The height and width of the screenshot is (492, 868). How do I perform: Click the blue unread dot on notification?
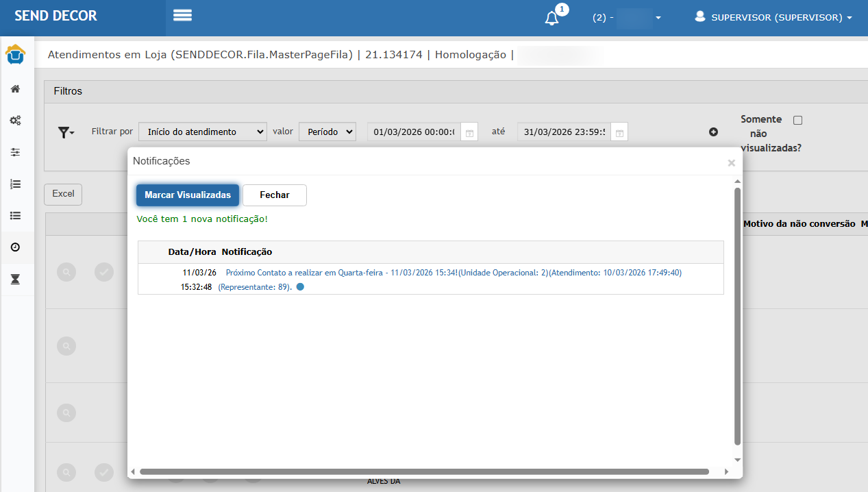(x=300, y=287)
